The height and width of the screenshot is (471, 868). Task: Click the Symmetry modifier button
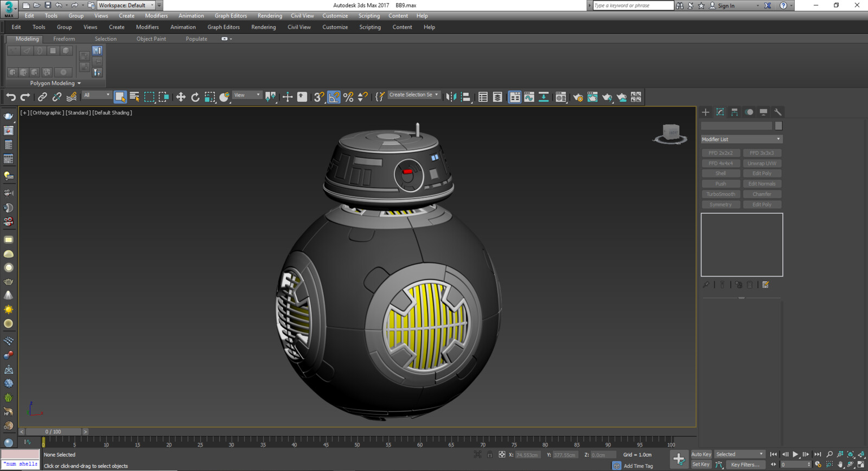(x=721, y=205)
